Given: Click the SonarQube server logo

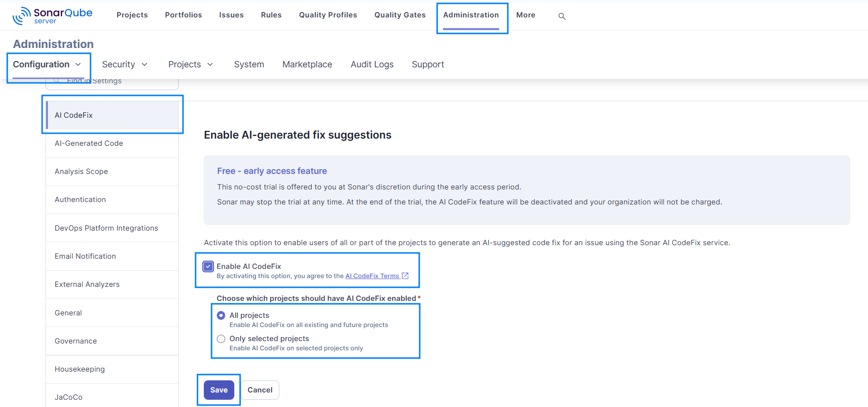Looking at the screenshot, I should click(x=52, y=16).
